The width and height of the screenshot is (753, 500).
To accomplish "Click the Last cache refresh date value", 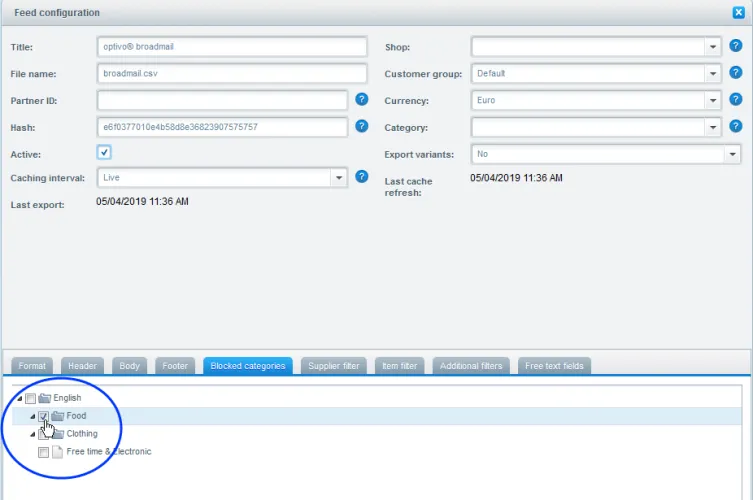I will click(x=516, y=178).
